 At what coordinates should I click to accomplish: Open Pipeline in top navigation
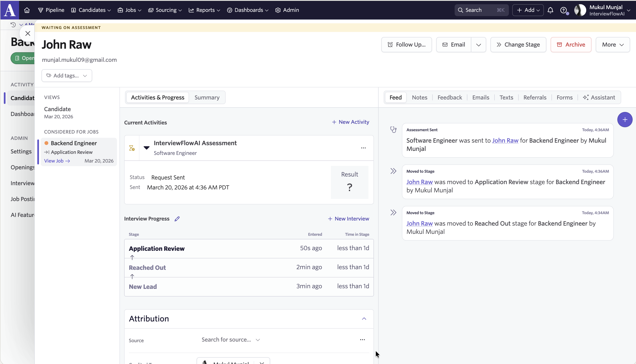51,10
